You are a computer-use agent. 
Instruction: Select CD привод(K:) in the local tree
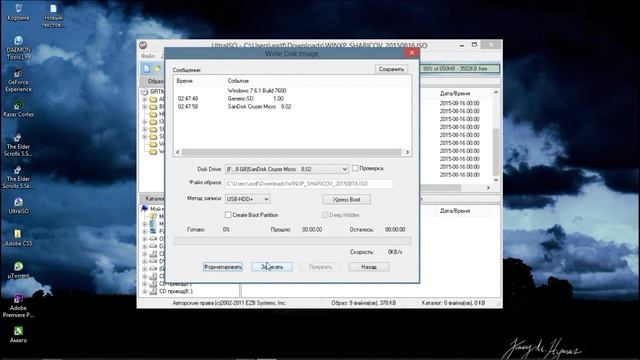coord(171,291)
